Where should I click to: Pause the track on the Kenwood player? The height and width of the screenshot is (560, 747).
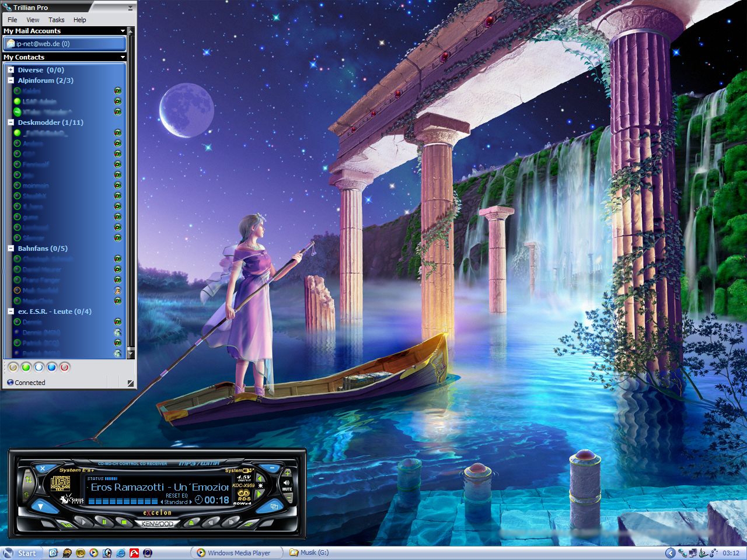104,521
